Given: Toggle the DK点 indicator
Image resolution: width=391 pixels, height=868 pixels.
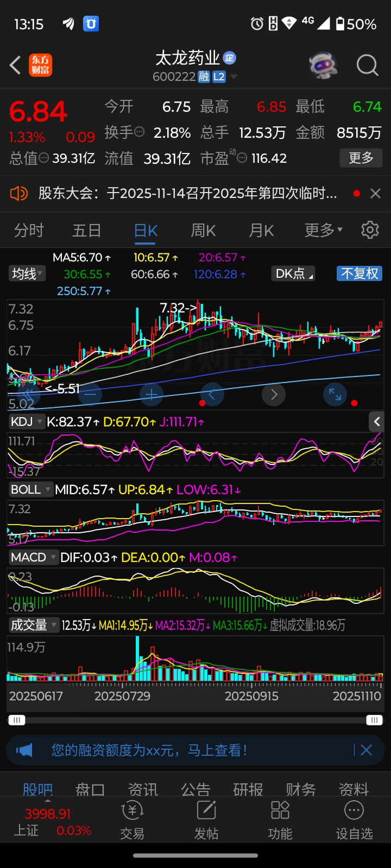Looking at the screenshot, I should pyautogui.click(x=294, y=273).
